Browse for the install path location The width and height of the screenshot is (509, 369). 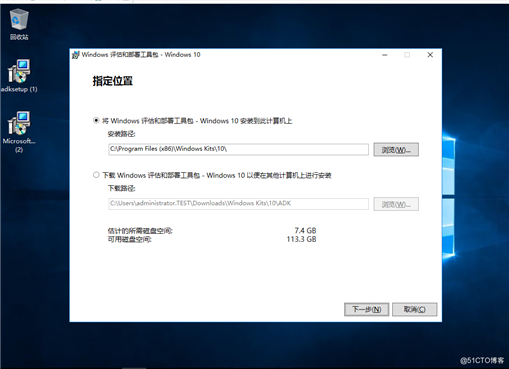(x=396, y=150)
